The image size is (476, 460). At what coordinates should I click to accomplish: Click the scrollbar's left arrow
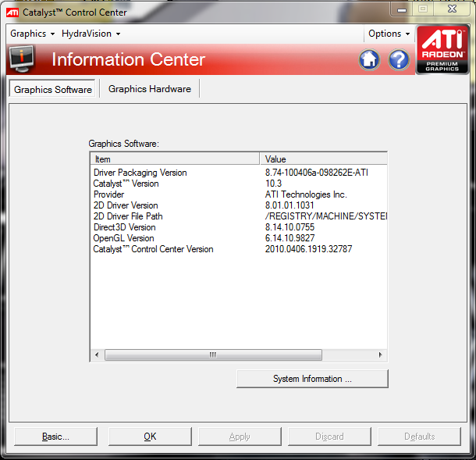click(97, 355)
